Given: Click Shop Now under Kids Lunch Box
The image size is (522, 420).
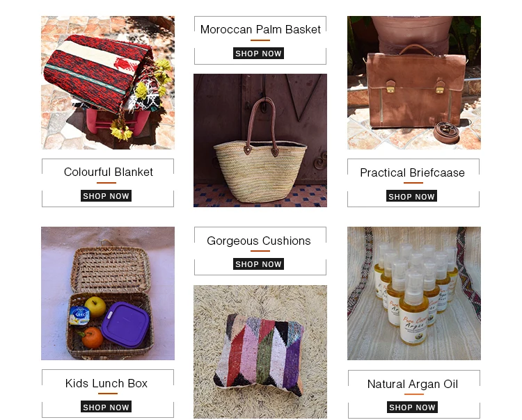Looking at the screenshot, I should click(x=106, y=407).
